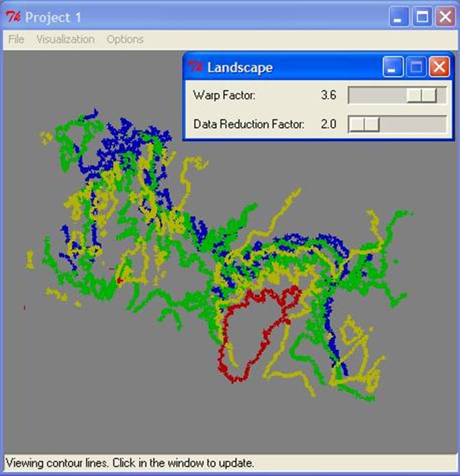Click the 'Data Reduction Factor:' label
The width and height of the screenshot is (460, 476).
(248, 124)
